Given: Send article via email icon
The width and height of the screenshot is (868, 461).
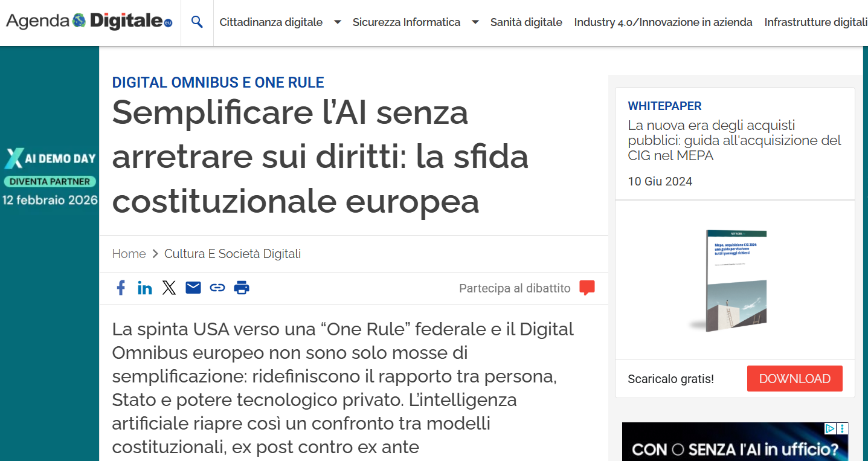Looking at the screenshot, I should pyautogui.click(x=193, y=288).
